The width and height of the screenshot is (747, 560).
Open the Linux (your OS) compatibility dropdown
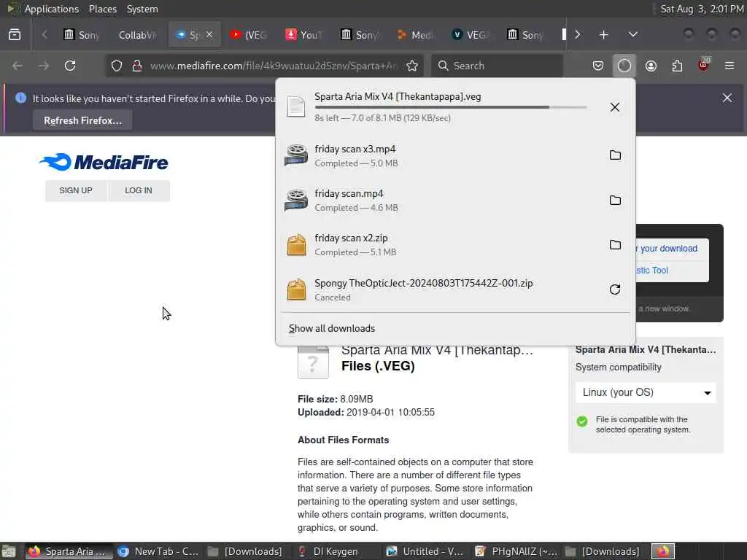tap(646, 392)
